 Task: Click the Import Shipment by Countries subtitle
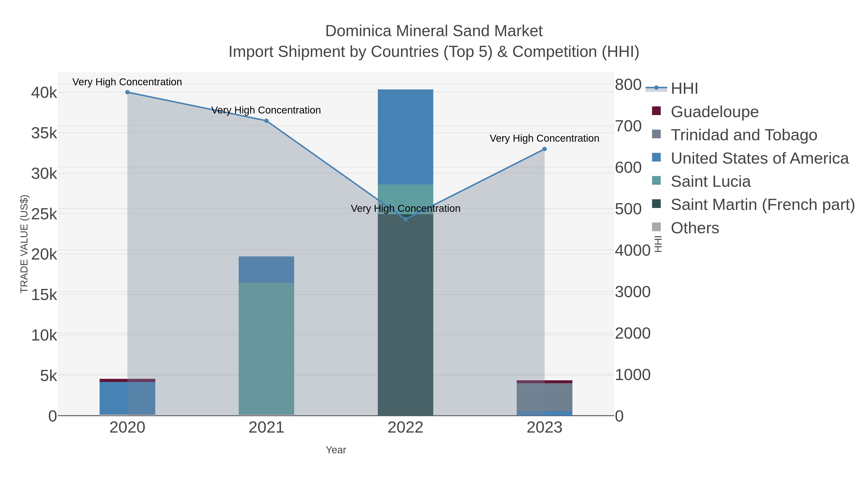(434, 52)
